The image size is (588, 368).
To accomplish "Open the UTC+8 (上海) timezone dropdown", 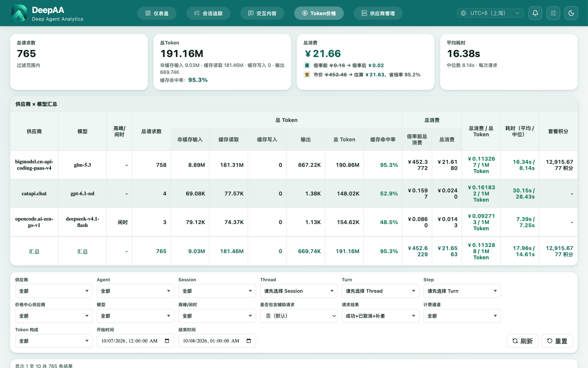I will coord(490,13).
